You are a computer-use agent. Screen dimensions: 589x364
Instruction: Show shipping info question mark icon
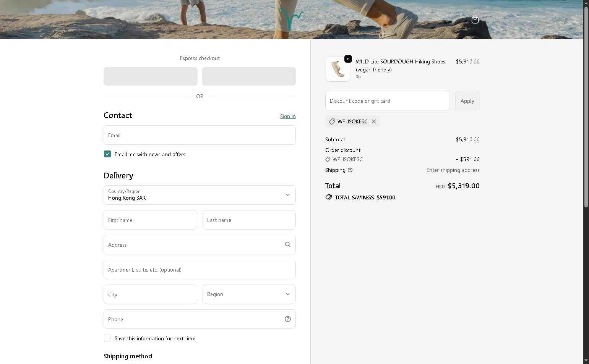click(350, 170)
